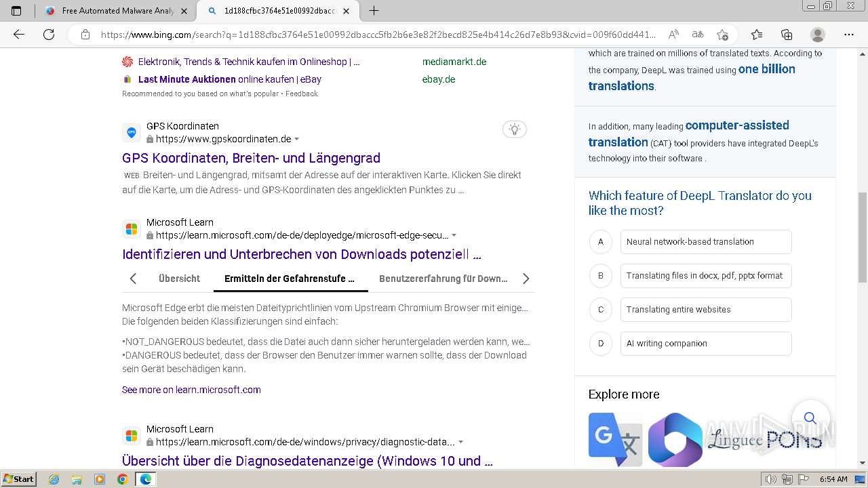Open Internet Explorer from taskbar
This screenshot has height=488, width=868.
(x=54, y=479)
